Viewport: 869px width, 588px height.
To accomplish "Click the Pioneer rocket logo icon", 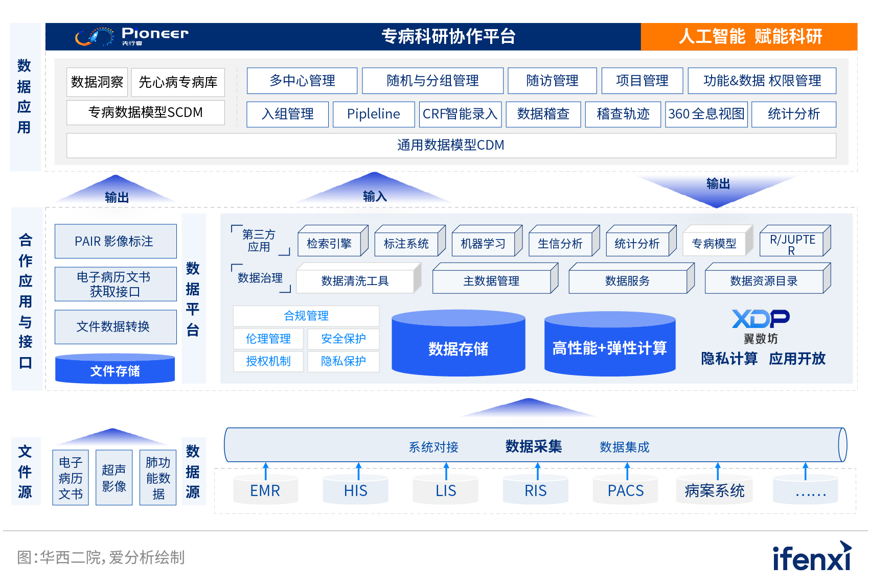I will pos(95,36).
